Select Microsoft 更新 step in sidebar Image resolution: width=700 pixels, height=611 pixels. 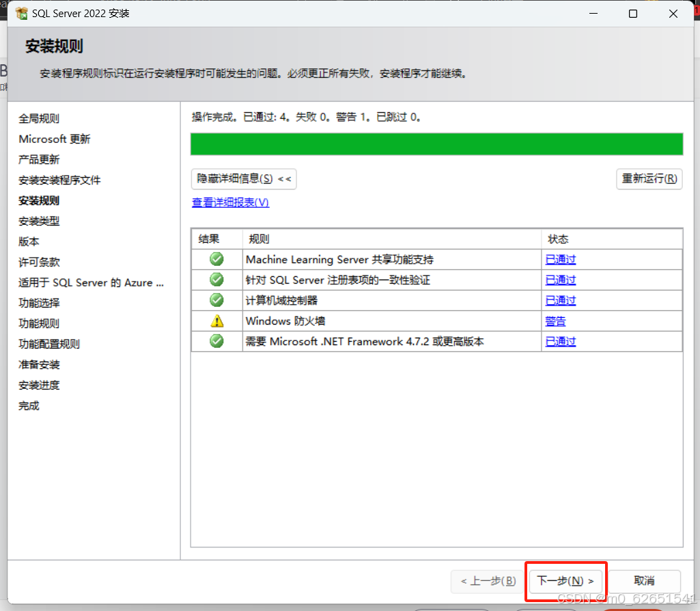tap(55, 139)
